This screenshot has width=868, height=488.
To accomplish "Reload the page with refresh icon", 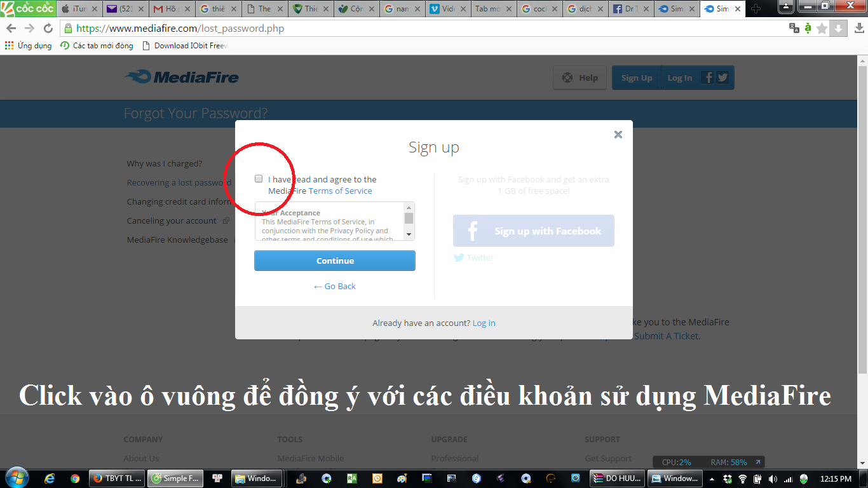I will tap(48, 29).
